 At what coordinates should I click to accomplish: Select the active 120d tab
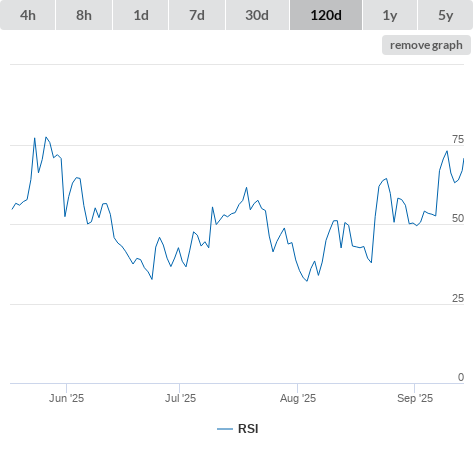pyautogui.click(x=326, y=15)
